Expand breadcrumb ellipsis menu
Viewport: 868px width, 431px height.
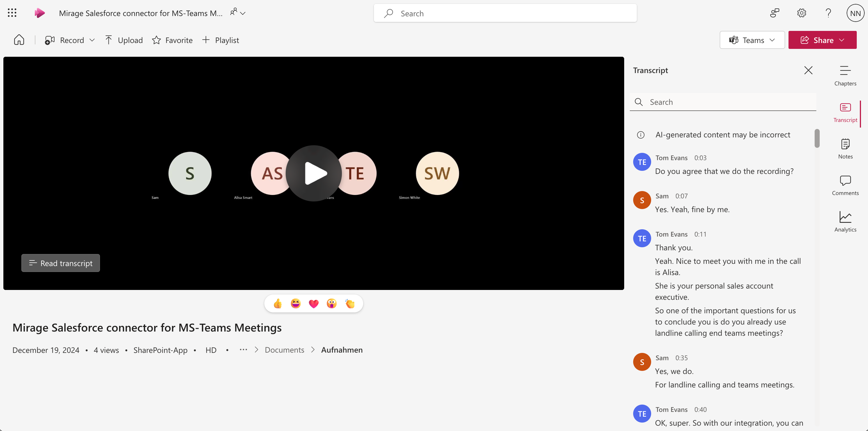(x=243, y=350)
